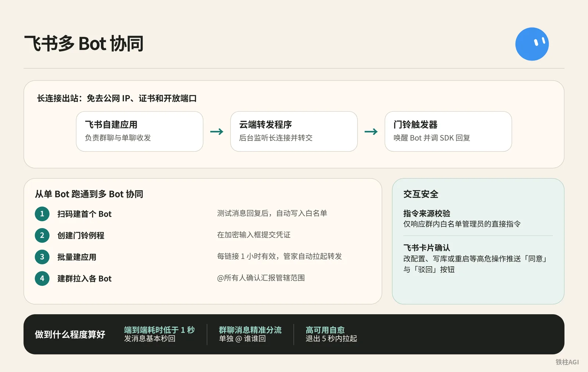Click the 交互安全 heading

(421, 194)
